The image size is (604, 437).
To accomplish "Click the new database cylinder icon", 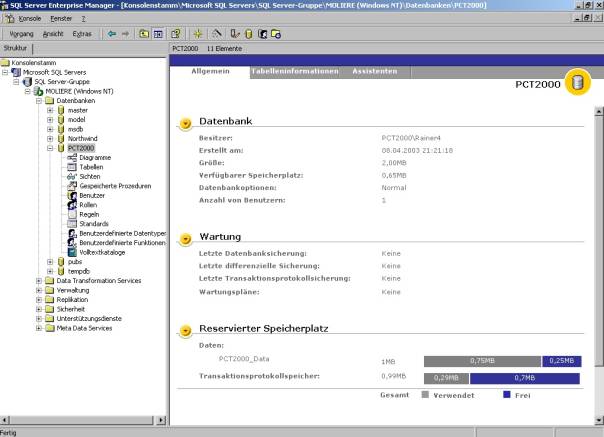I will [249, 34].
